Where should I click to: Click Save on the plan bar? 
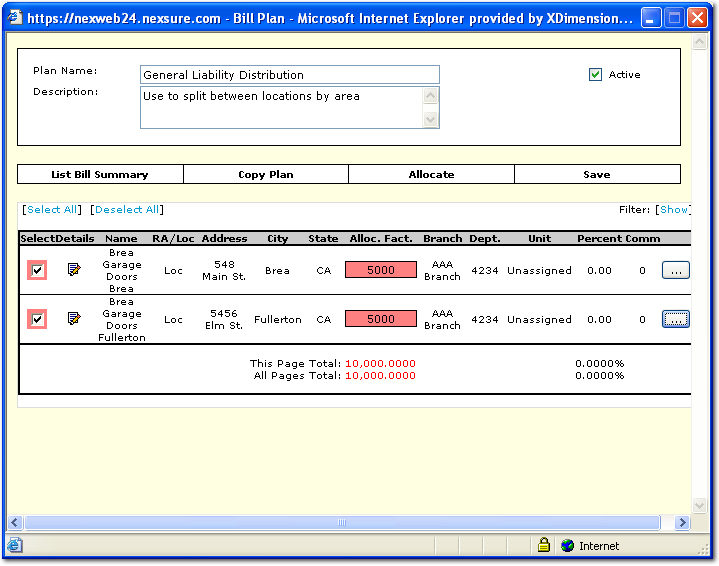(597, 174)
